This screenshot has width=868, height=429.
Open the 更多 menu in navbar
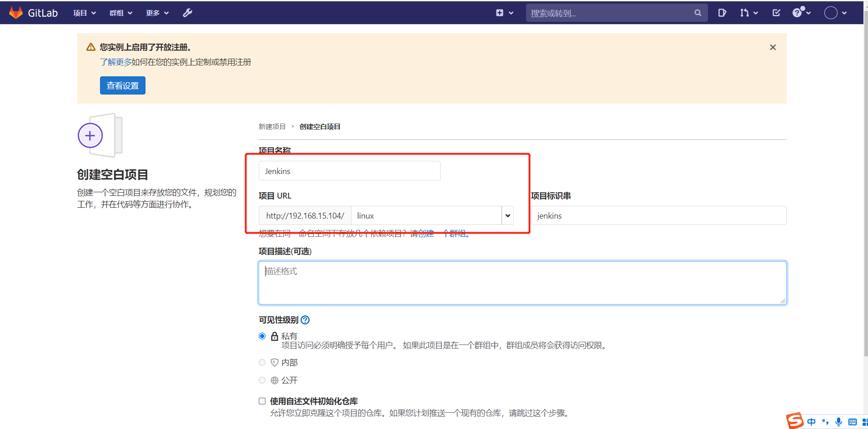pos(157,13)
